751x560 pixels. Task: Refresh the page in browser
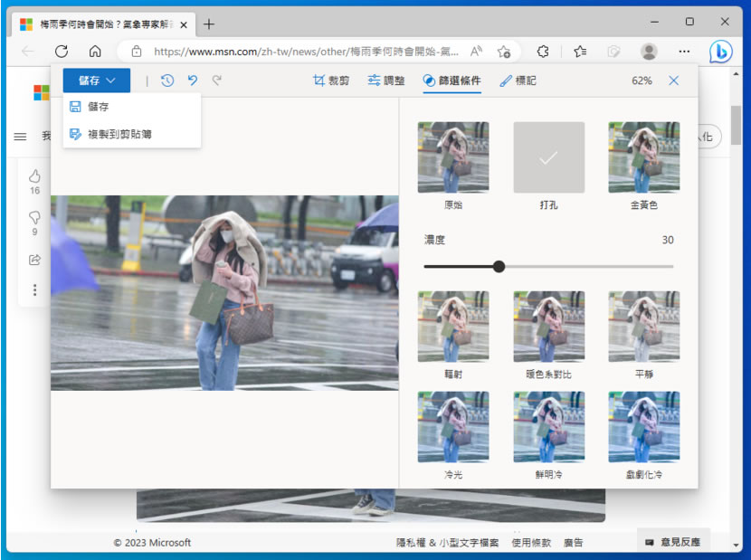tap(62, 52)
